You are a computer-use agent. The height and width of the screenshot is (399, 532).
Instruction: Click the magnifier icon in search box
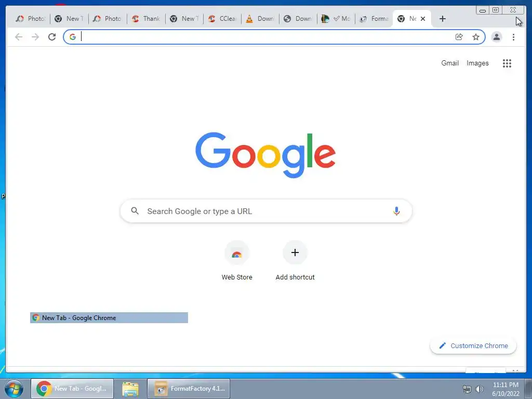(135, 211)
